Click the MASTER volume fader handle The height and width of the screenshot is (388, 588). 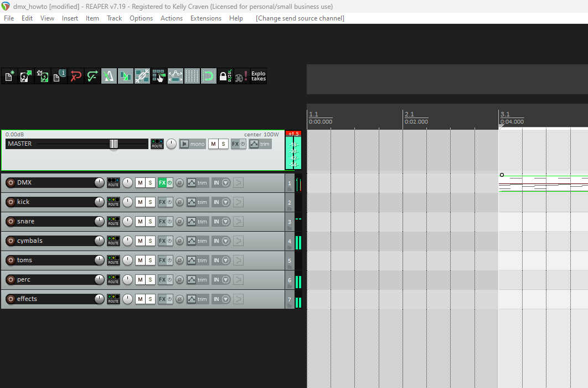[x=114, y=144]
